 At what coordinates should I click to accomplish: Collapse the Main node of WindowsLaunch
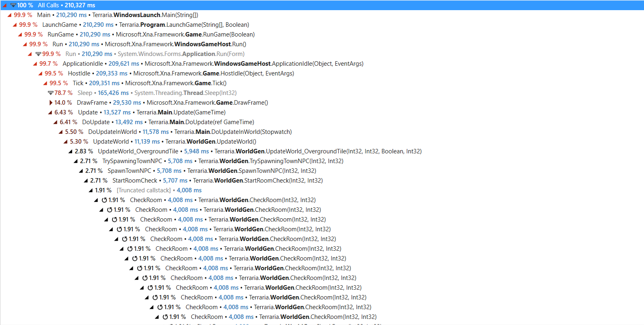(x=9, y=15)
